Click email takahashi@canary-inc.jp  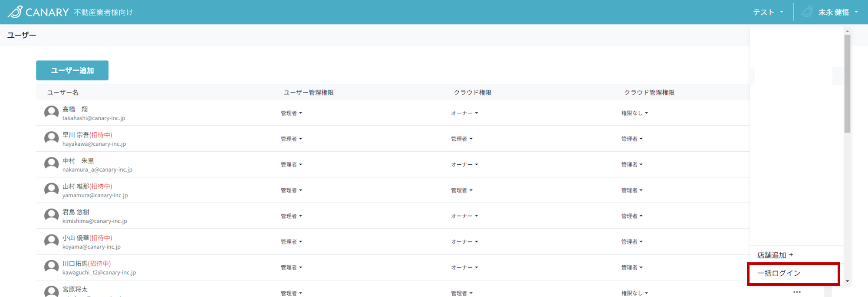94,118
